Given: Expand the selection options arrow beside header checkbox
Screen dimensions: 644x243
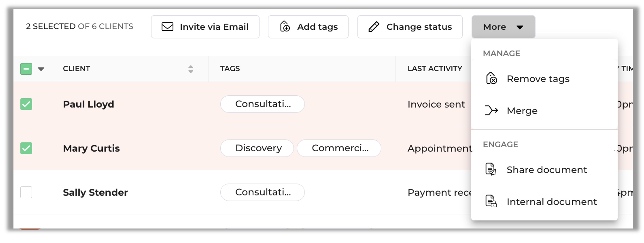Looking at the screenshot, I should click(x=41, y=69).
